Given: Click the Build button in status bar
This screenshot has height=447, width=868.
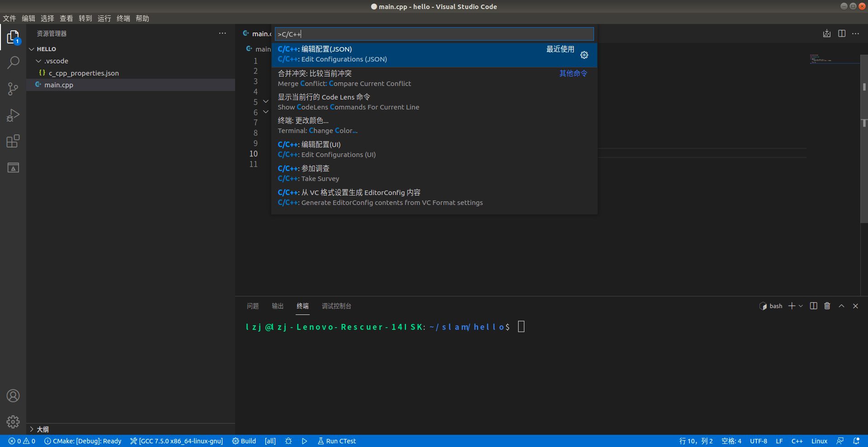Looking at the screenshot, I should pos(244,441).
